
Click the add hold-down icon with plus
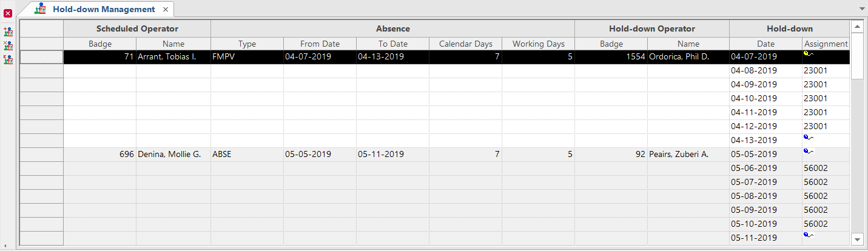8,31
